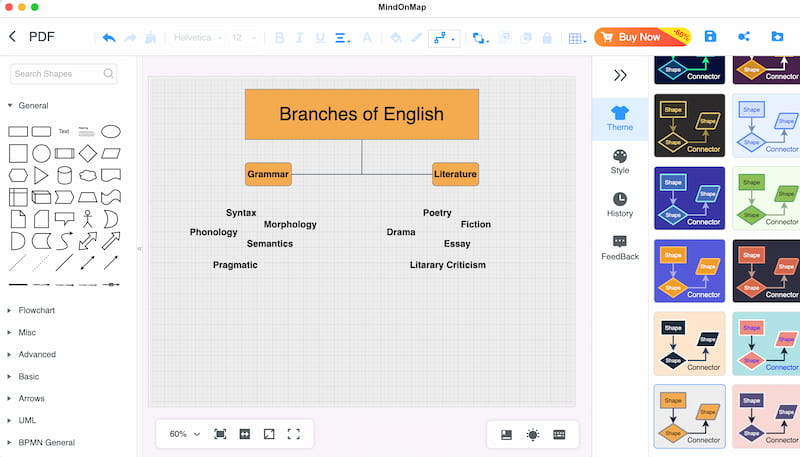The height and width of the screenshot is (457, 800).
Task: Click the undo arrow in toolbar
Action: click(109, 38)
